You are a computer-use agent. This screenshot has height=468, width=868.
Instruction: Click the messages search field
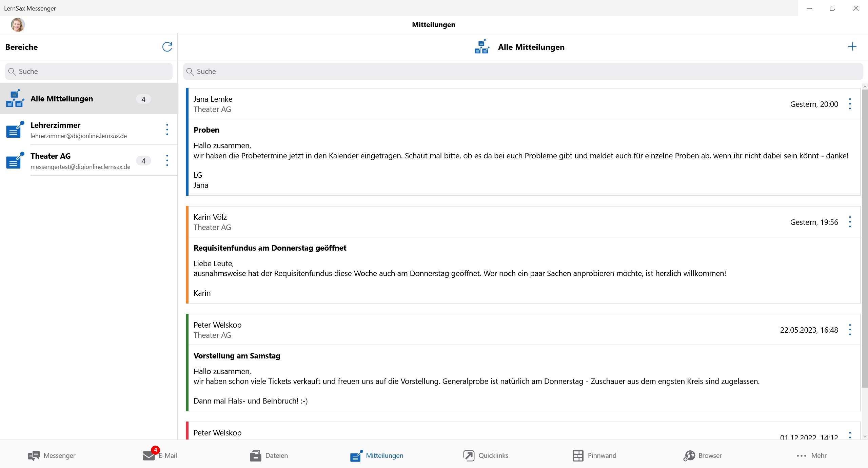coord(522,72)
